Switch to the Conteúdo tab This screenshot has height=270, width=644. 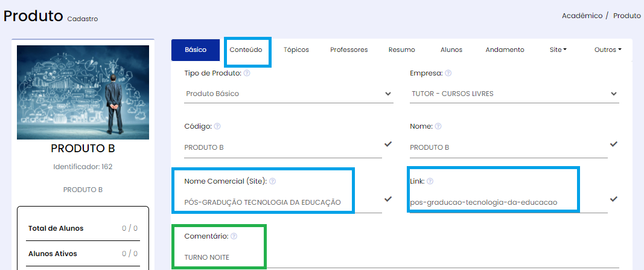pyautogui.click(x=246, y=50)
